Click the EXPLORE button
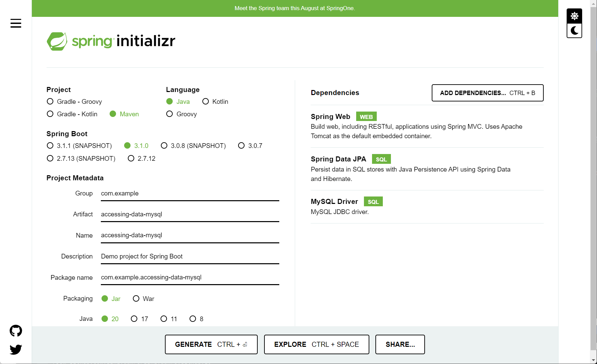 click(316, 344)
